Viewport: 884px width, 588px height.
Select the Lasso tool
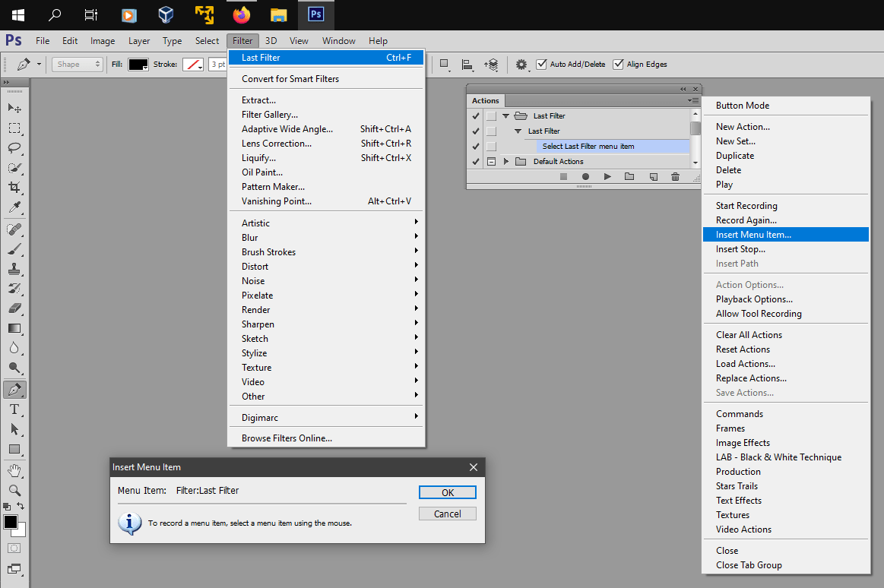[14, 148]
